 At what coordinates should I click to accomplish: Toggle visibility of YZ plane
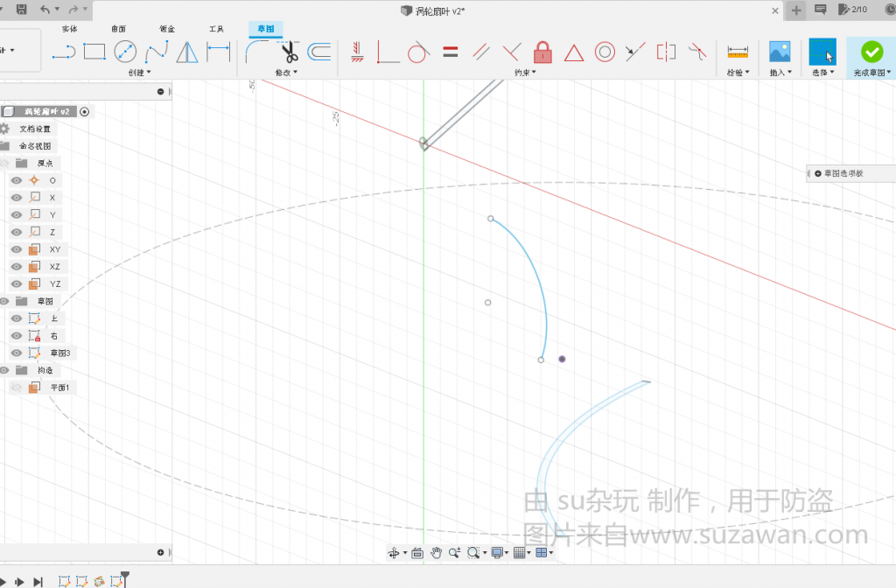point(17,284)
